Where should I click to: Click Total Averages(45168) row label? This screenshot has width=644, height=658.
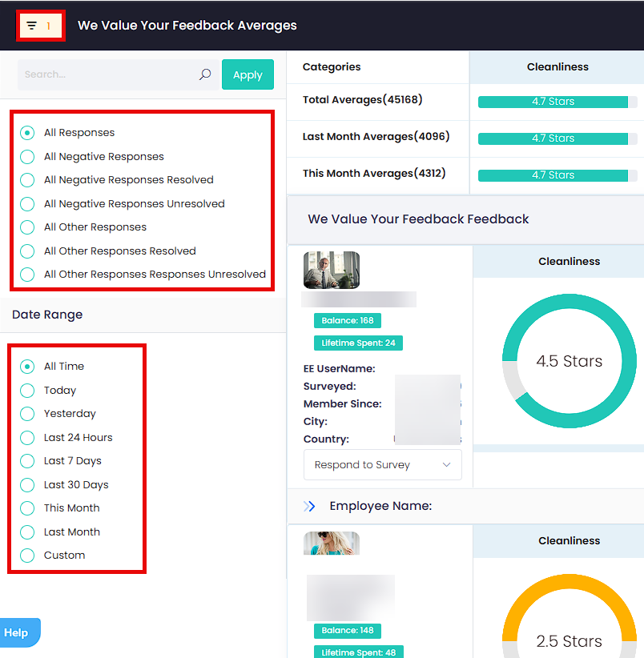click(x=362, y=99)
